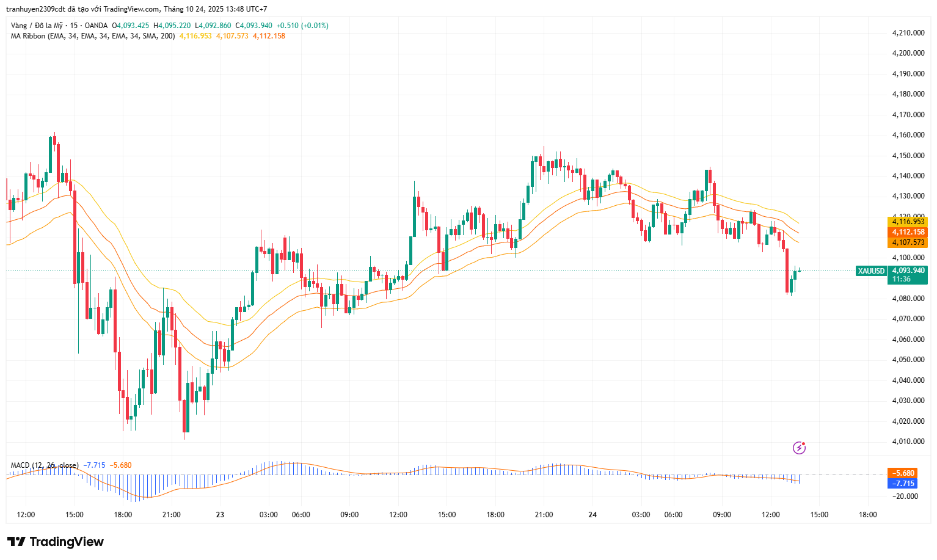Click the yellow 4,116.953 MA Ribbon legend value

[195, 36]
